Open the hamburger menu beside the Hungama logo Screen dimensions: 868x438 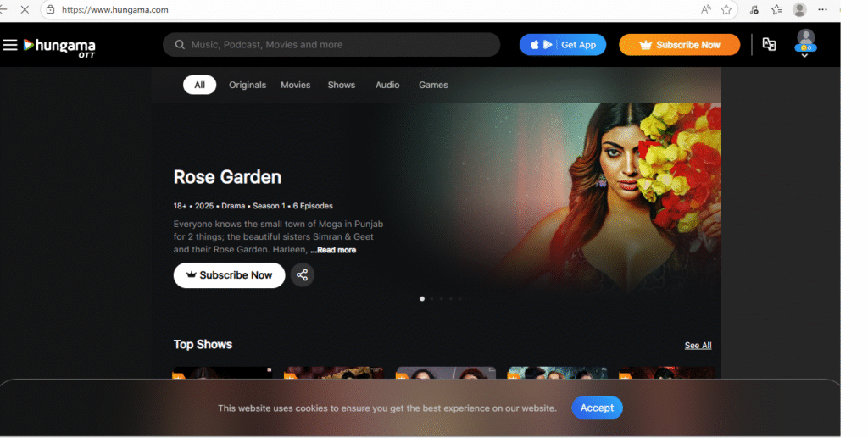(10, 45)
